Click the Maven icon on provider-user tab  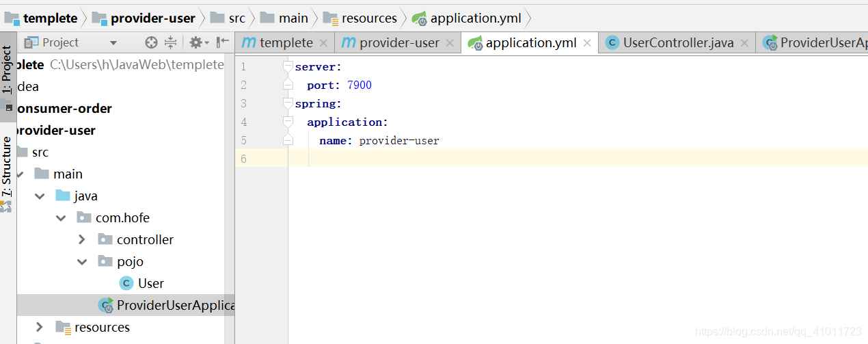click(x=349, y=42)
